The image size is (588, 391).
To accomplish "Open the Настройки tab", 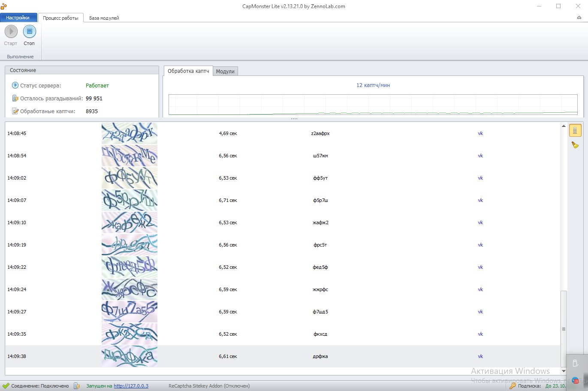I will pos(18,18).
